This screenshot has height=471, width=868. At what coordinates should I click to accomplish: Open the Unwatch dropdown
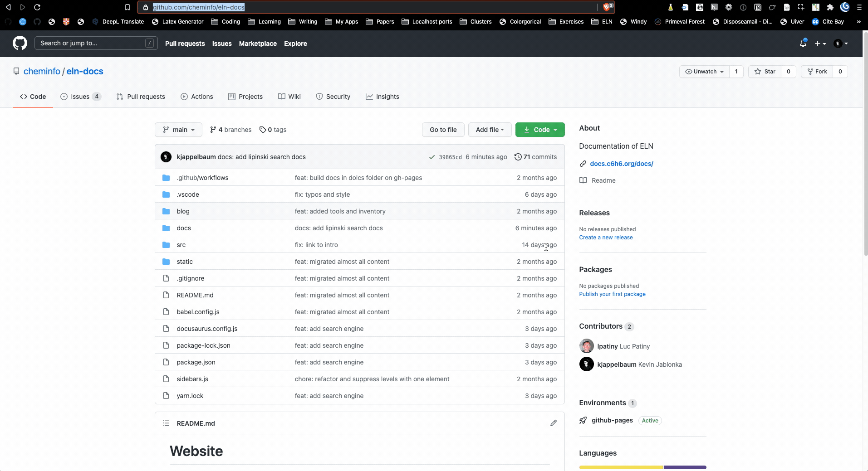pyautogui.click(x=704, y=72)
